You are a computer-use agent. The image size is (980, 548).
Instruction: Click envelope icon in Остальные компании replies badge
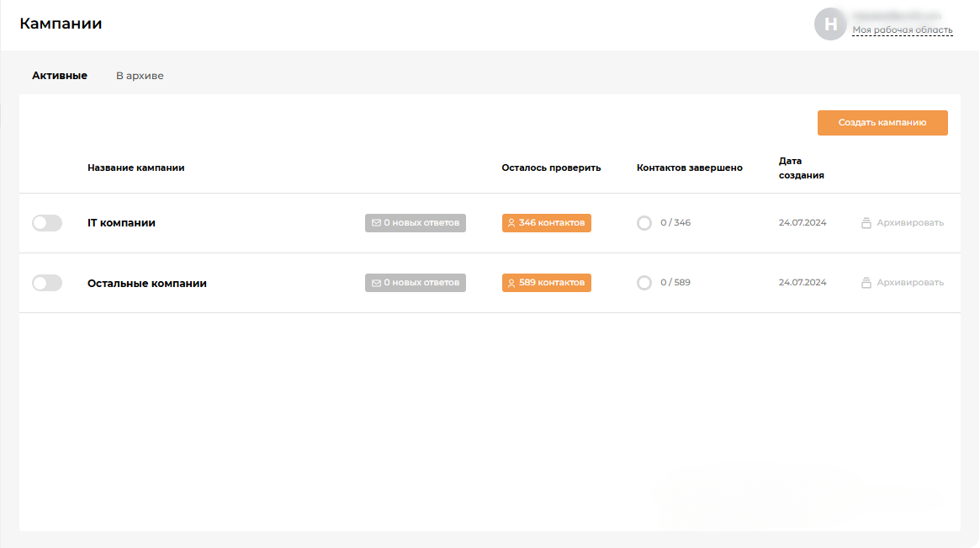376,283
